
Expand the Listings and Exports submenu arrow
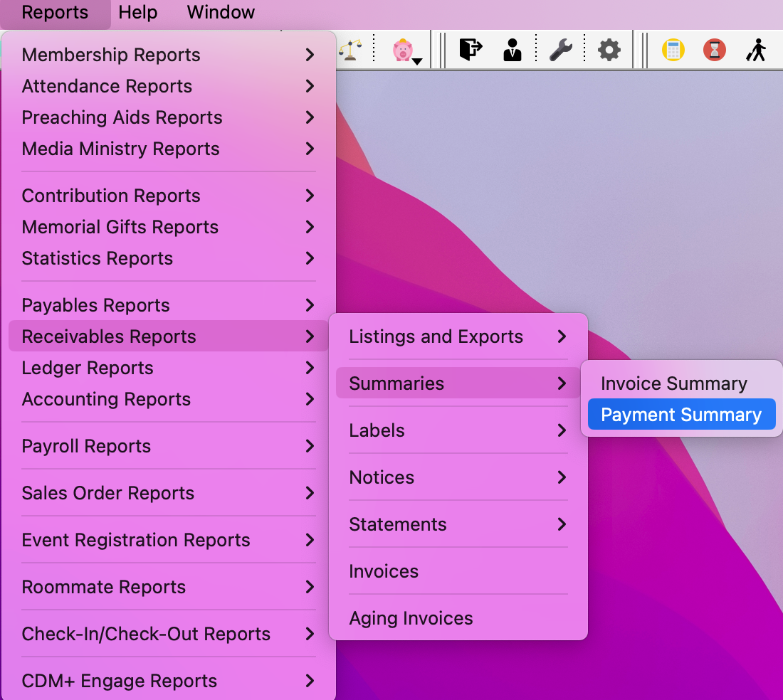coord(562,336)
